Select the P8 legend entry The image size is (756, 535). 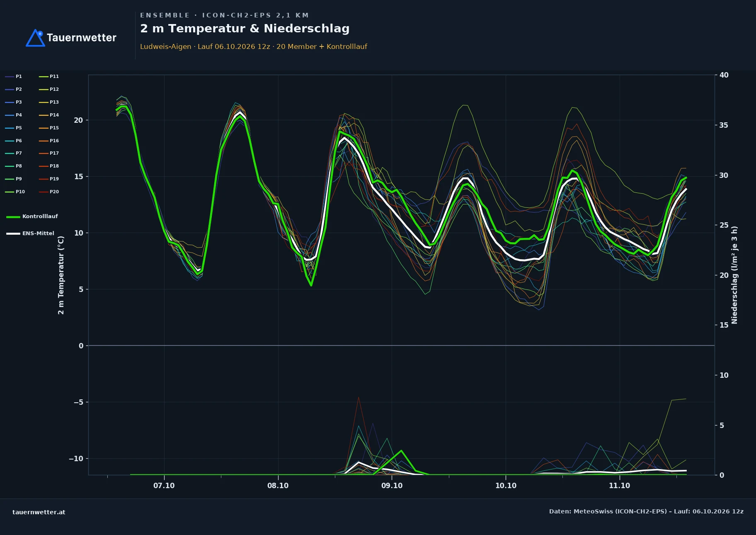coord(14,166)
